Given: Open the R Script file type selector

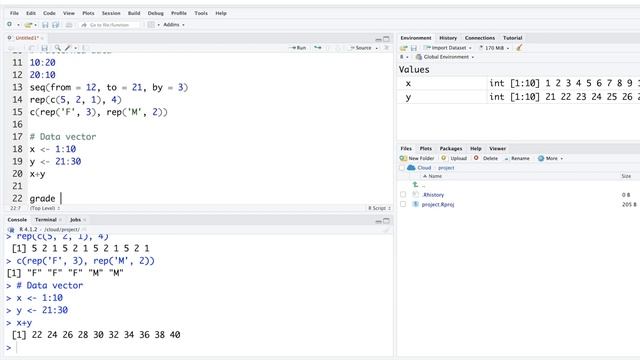Looking at the screenshot, I should pos(379,208).
